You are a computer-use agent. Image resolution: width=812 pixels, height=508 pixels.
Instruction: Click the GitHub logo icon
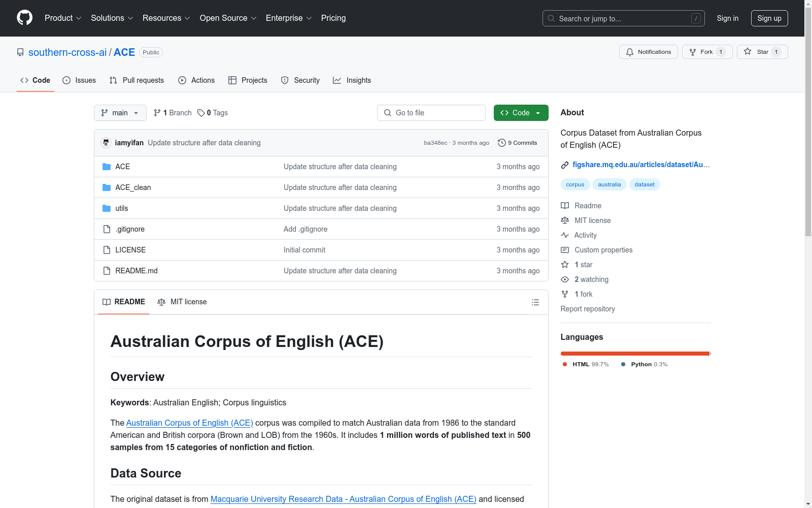[x=24, y=18]
